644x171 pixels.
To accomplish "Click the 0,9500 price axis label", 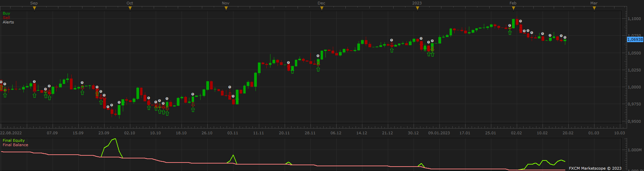I will point(634,121).
